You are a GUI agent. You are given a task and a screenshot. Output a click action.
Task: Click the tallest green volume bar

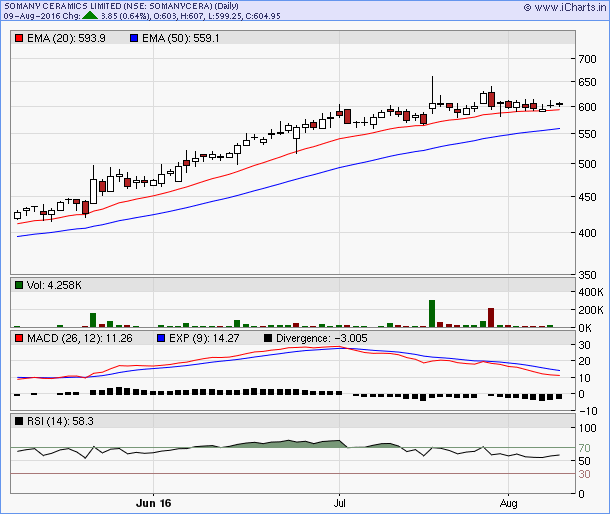(x=432, y=314)
